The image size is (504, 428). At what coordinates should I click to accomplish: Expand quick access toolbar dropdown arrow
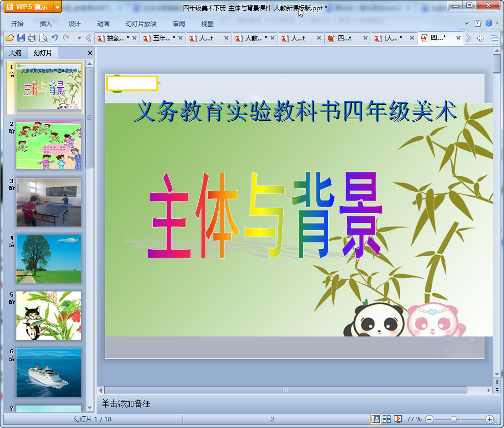coord(79,38)
